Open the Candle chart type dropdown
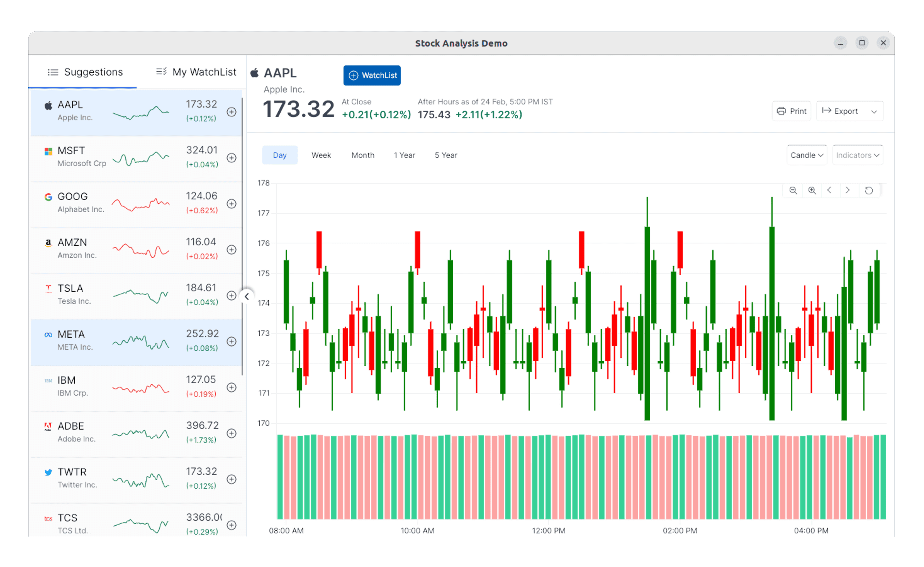 click(806, 155)
